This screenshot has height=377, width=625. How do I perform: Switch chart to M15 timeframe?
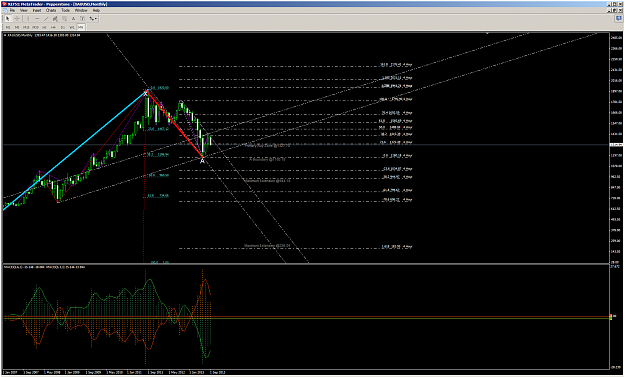pyautogui.click(x=26, y=27)
